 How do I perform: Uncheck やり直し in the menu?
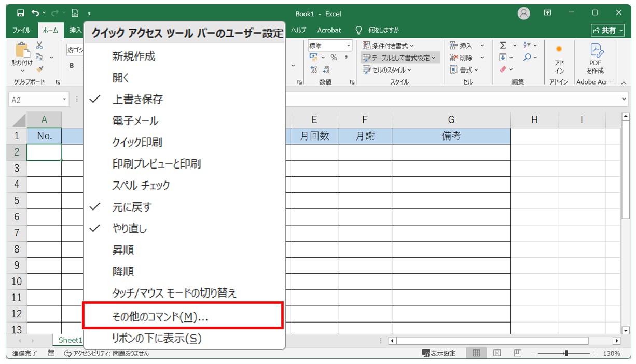pyautogui.click(x=184, y=229)
